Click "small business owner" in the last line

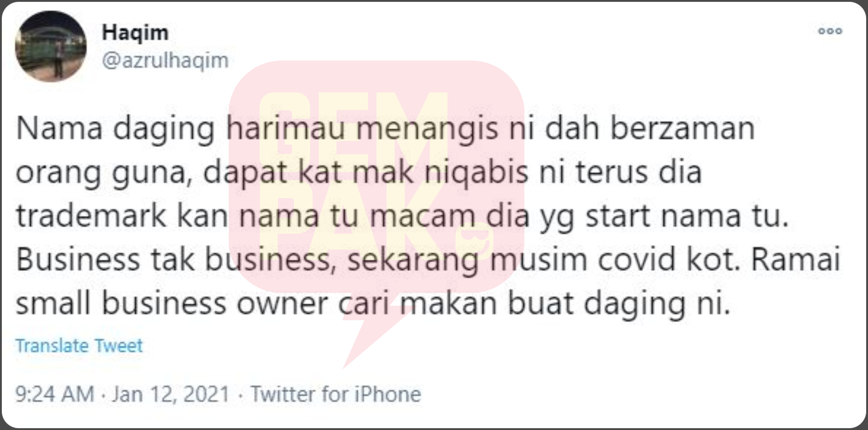click(x=172, y=303)
